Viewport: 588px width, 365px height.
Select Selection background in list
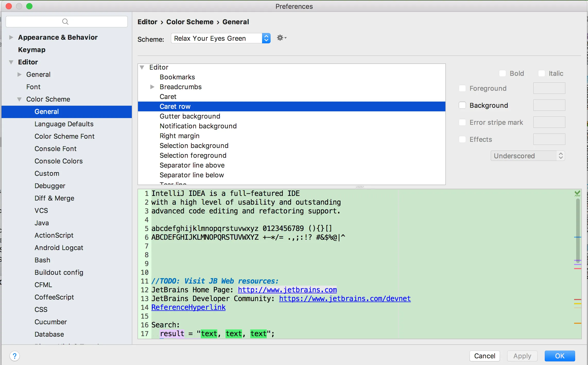pyautogui.click(x=194, y=146)
